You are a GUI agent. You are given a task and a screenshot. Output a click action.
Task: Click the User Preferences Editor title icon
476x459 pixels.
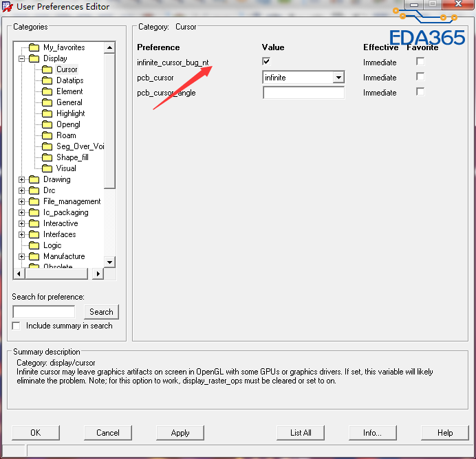8,7
